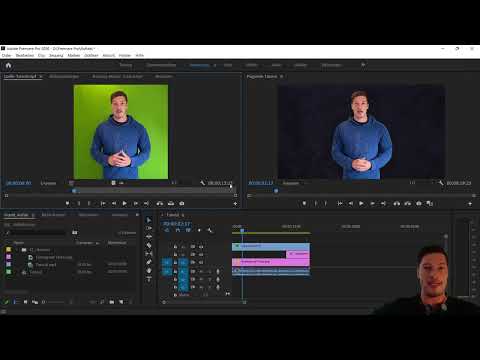This screenshot has width=480, height=360.
Task: Toggle sync lock on the top video track
Action: (x=193, y=247)
